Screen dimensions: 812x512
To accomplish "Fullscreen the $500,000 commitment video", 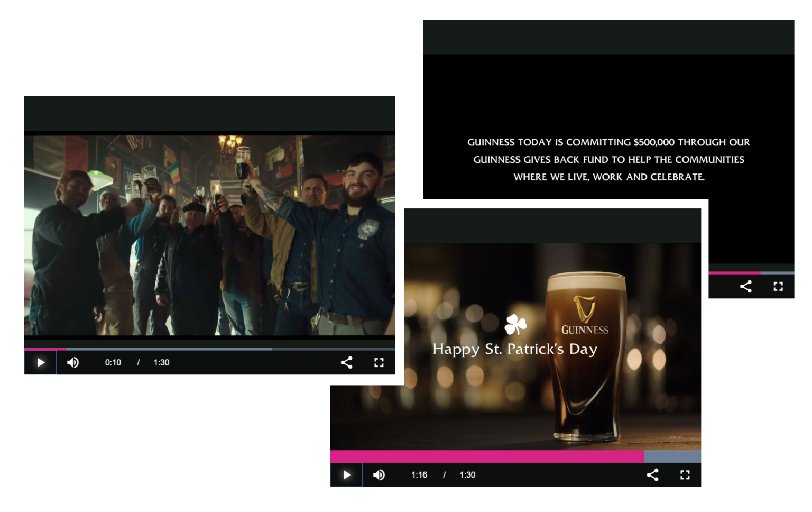I will [x=778, y=287].
